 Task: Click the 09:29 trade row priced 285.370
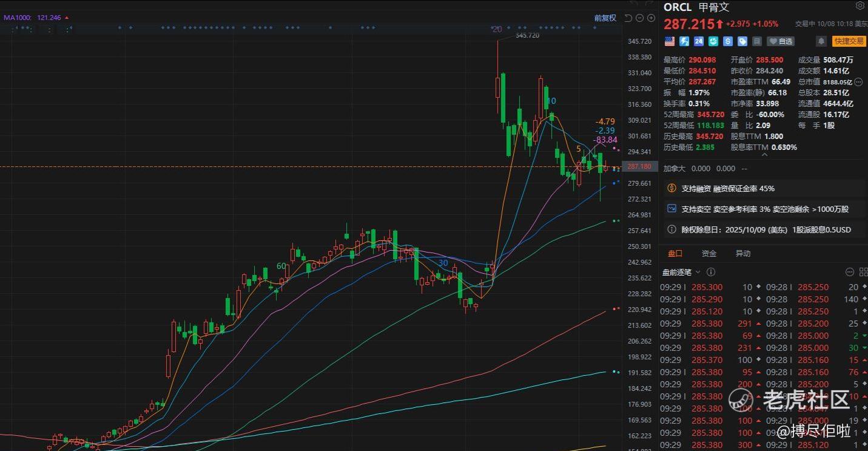(x=711, y=360)
